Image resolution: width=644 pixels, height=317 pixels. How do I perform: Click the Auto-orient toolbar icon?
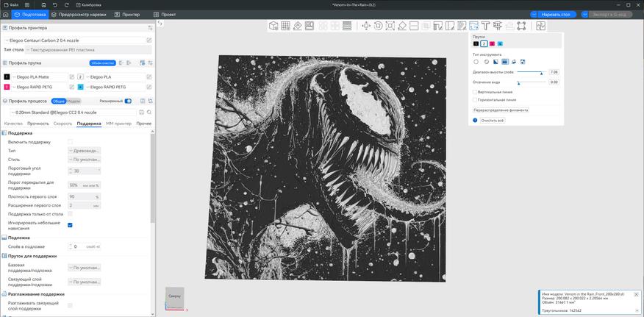pos(298,26)
